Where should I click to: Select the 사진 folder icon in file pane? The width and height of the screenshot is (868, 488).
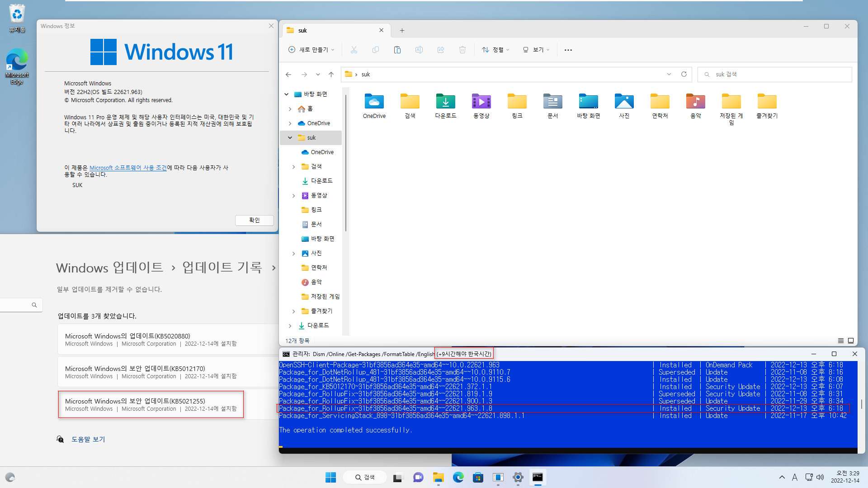pos(624,106)
